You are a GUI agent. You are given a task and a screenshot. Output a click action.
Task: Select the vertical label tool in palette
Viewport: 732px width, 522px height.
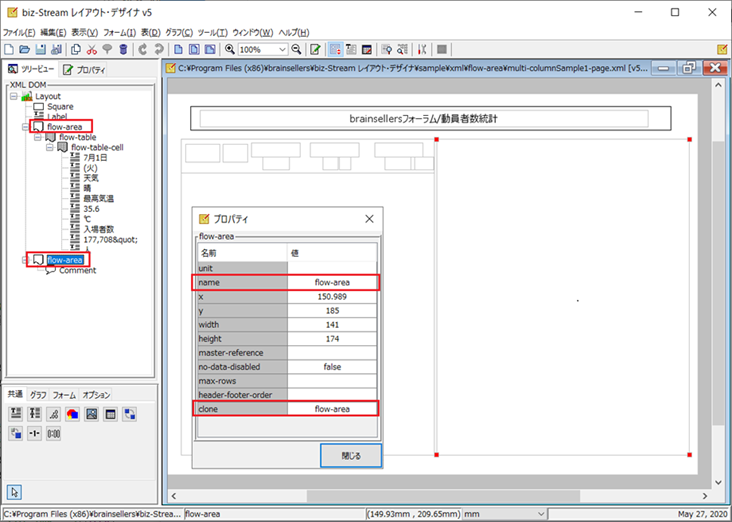35,414
